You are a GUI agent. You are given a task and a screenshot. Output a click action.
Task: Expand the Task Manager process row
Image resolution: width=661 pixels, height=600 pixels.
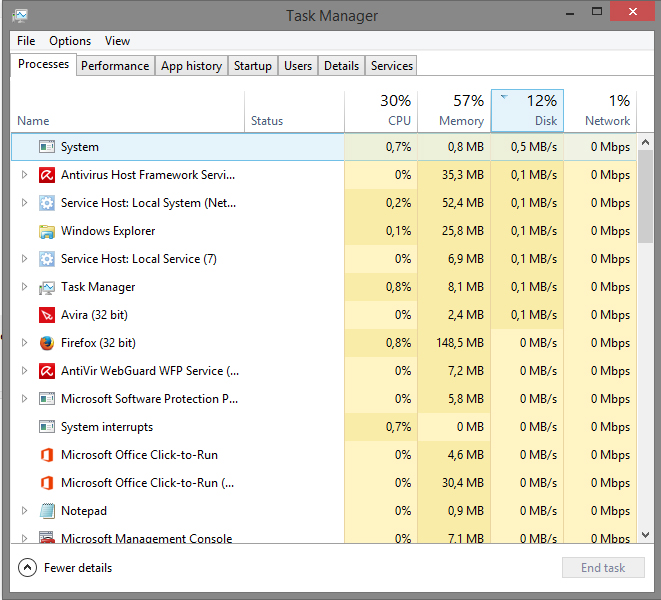[24, 287]
